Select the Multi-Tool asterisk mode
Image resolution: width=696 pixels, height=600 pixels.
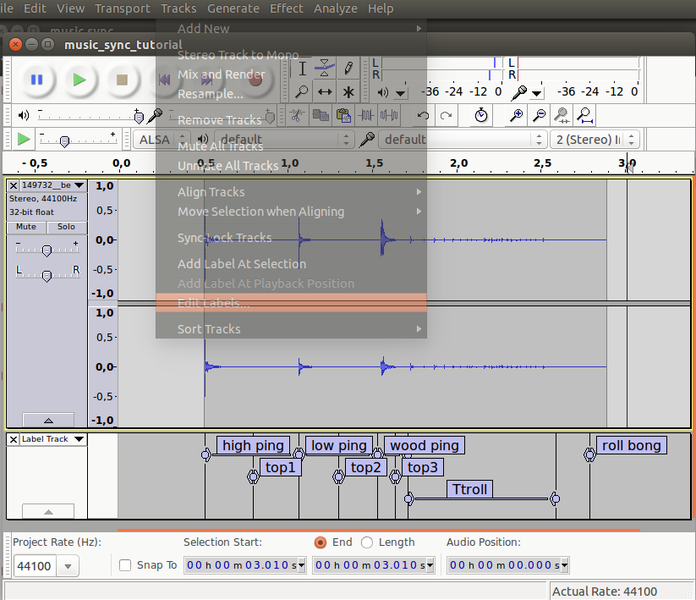[348, 92]
